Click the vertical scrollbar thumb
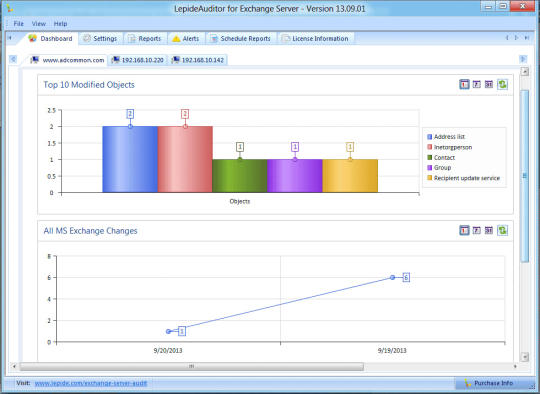This screenshot has height=394, width=540. 525,176
